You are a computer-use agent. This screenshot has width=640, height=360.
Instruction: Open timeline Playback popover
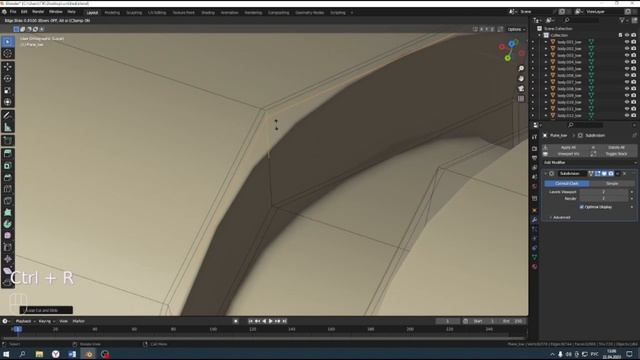[x=25, y=321]
